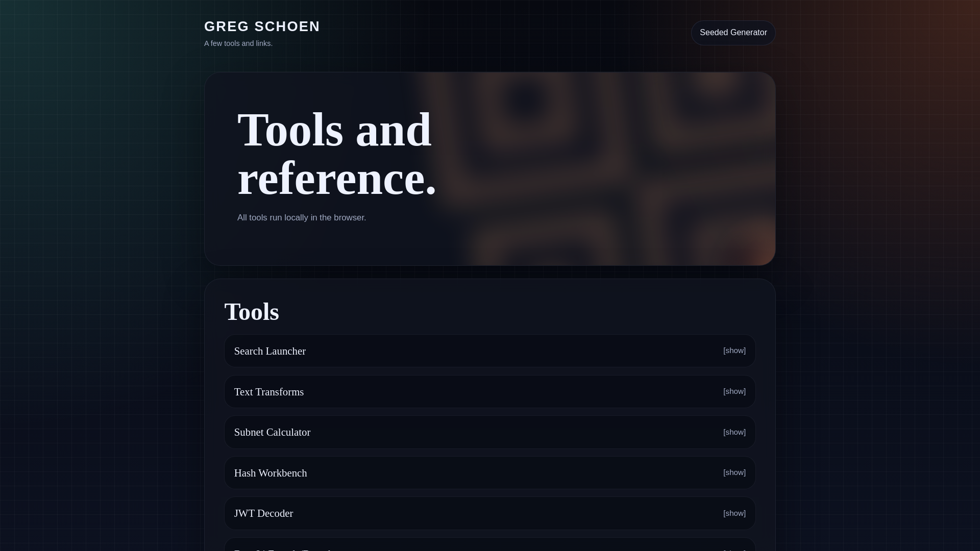Expand the Text Transforms tool
The height and width of the screenshot is (551, 980).
[x=489, y=392]
